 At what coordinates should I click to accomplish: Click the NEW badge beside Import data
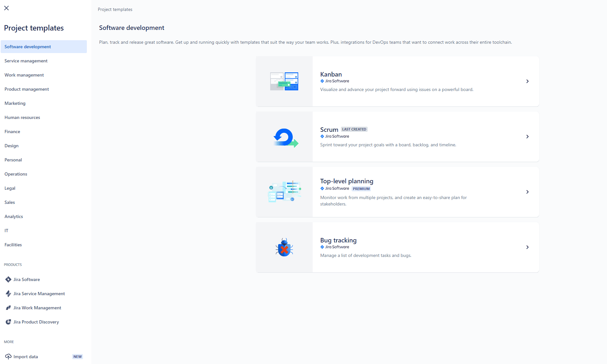coord(78,357)
